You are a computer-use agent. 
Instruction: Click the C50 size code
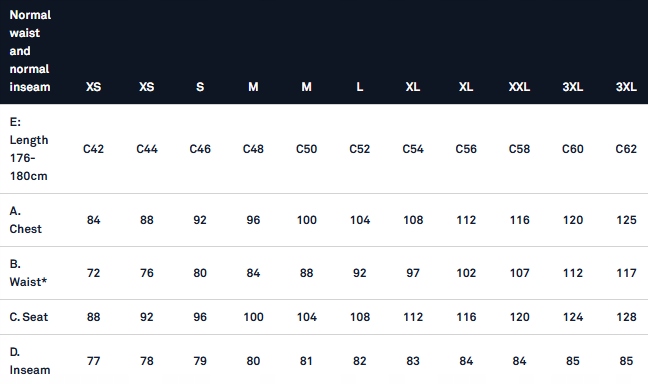click(x=307, y=149)
